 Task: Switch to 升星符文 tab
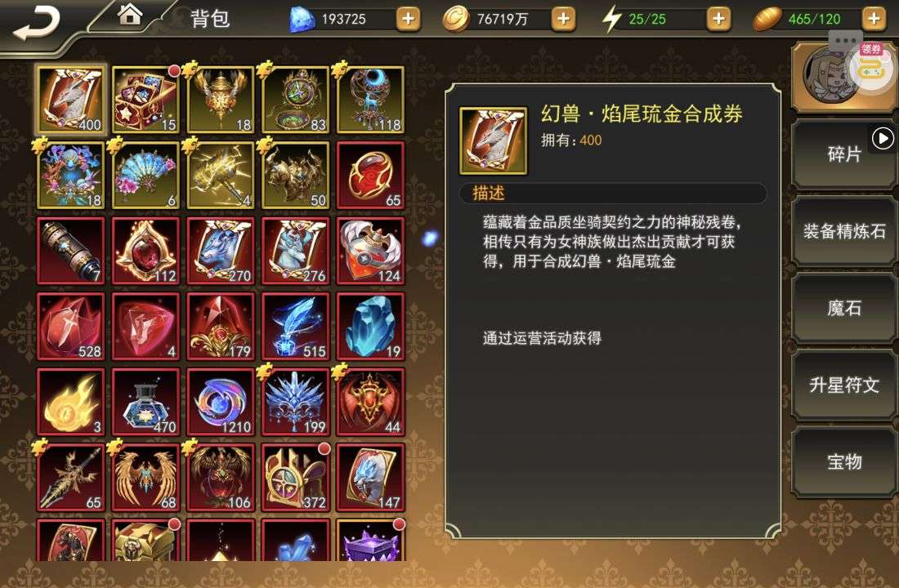(x=844, y=385)
